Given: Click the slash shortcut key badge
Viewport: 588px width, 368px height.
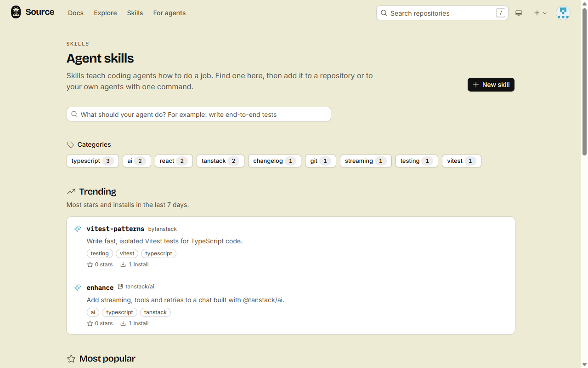Looking at the screenshot, I should coord(501,13).
